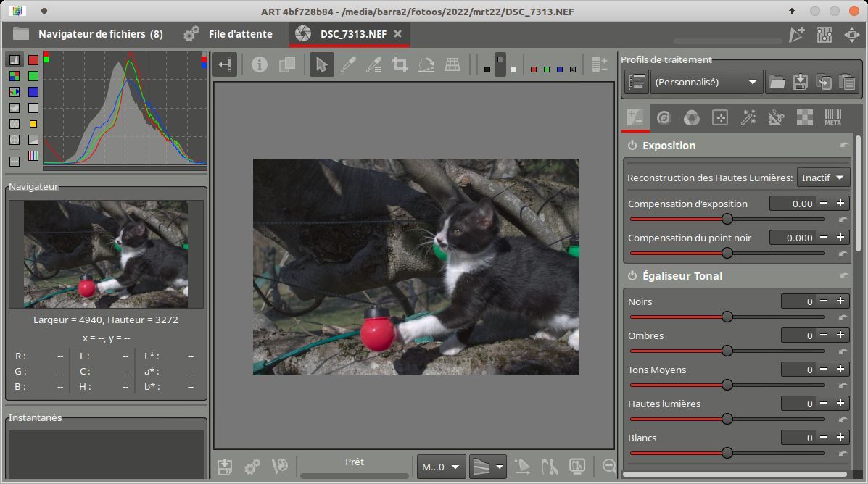The height and width of the screenshot is (484, 868).
Task: Select the perspective grid tool
Action: tap(452, 64)
